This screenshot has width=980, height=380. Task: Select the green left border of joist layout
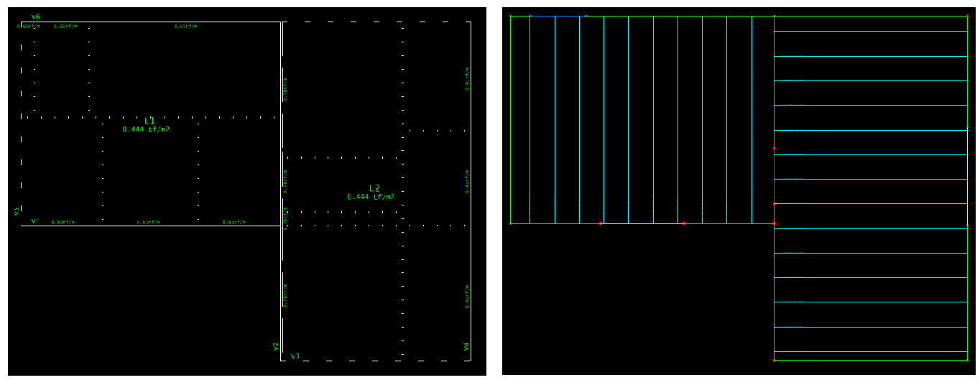(x=510, y=119)
